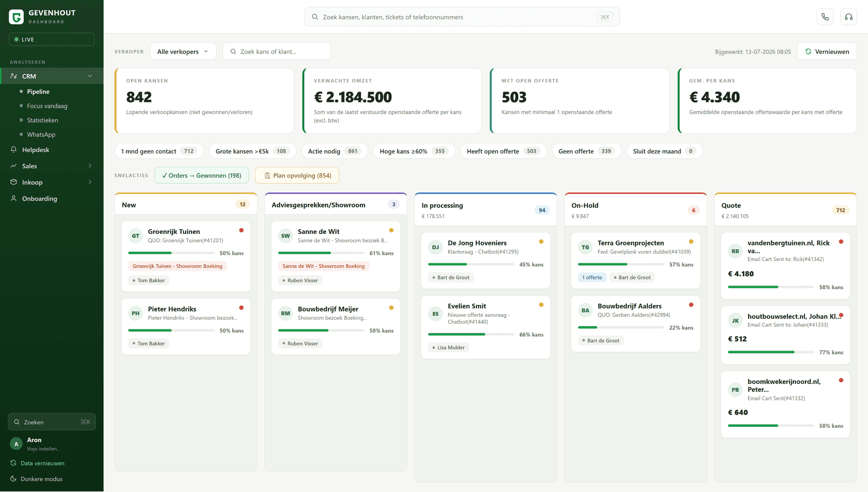Toggle the 'Sluit deze maand' filter

(x=665, y=151)
